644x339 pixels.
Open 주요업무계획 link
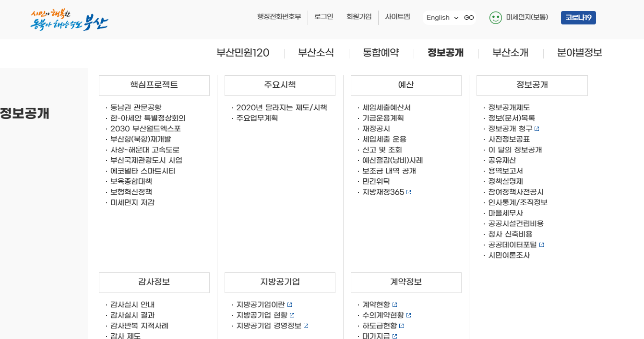(257, 118)
